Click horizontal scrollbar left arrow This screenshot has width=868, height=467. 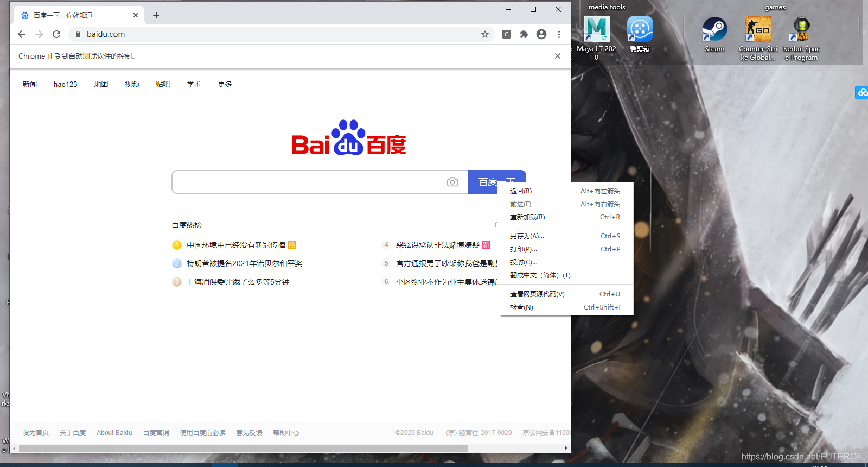(14, 449)
